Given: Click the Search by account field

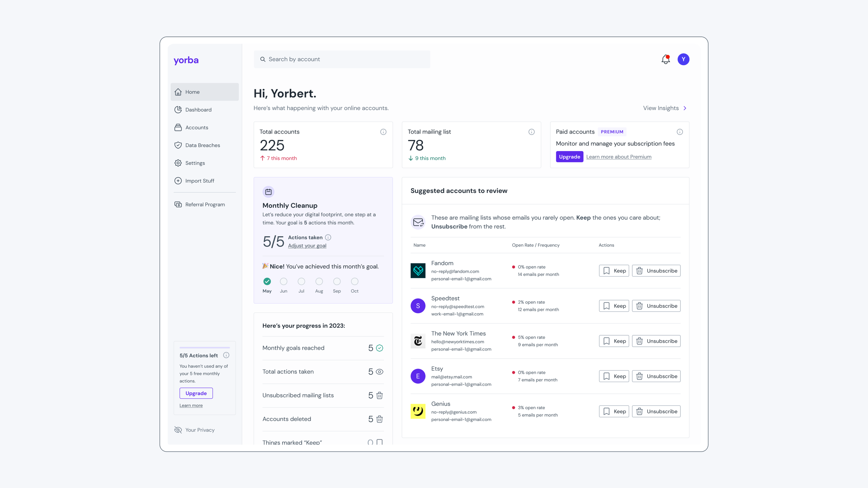Looking at the screenshot, I should coord(342,59).
